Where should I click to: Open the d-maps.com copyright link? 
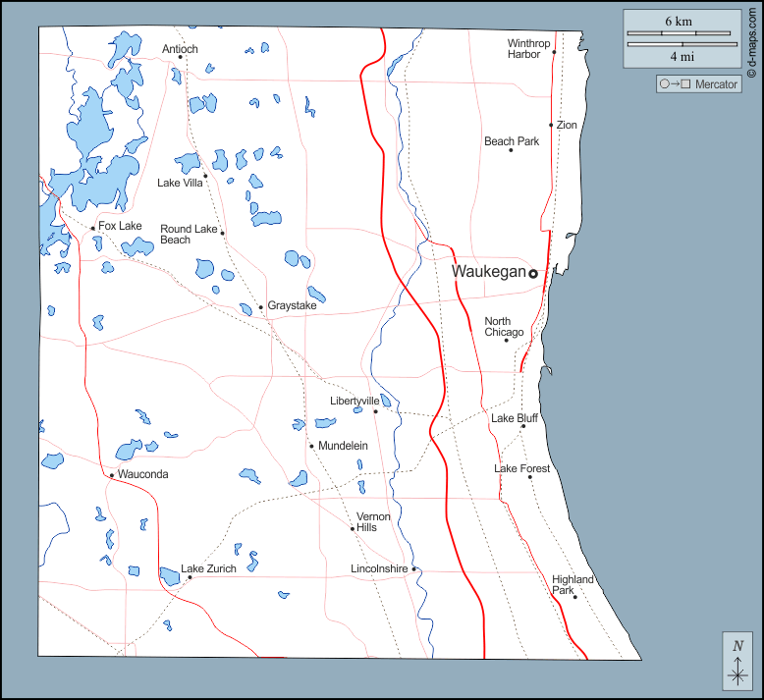click(751, 42)
